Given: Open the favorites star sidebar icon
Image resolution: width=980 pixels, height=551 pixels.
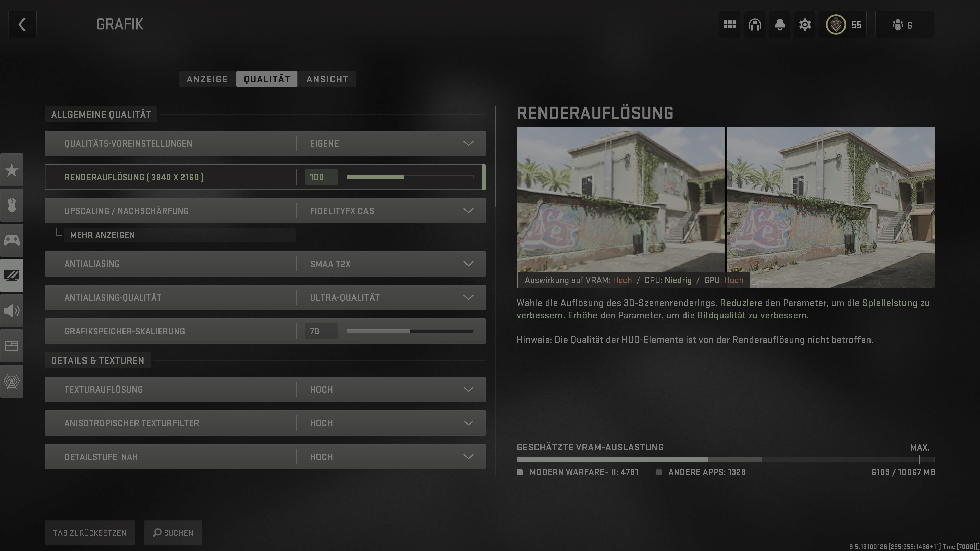Looking at the screenshot, I should point(12,170).
